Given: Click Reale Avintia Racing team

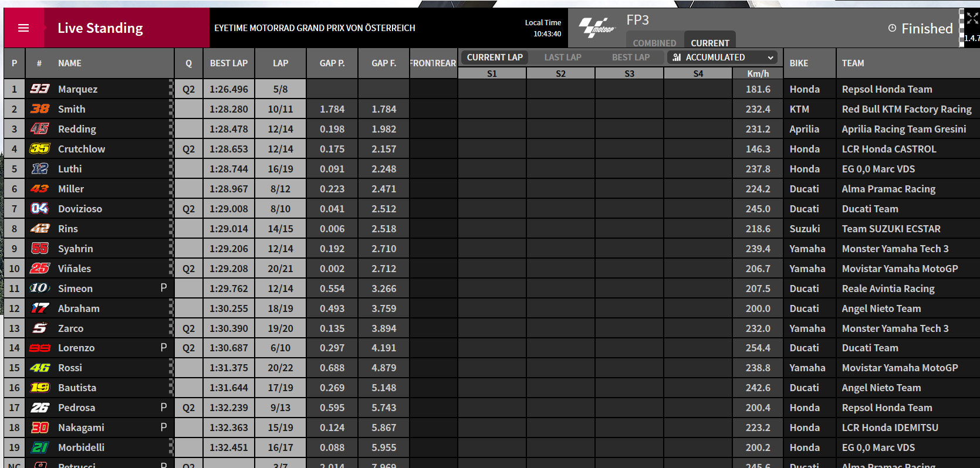Looking at the screenshot, I should (888, 289).
